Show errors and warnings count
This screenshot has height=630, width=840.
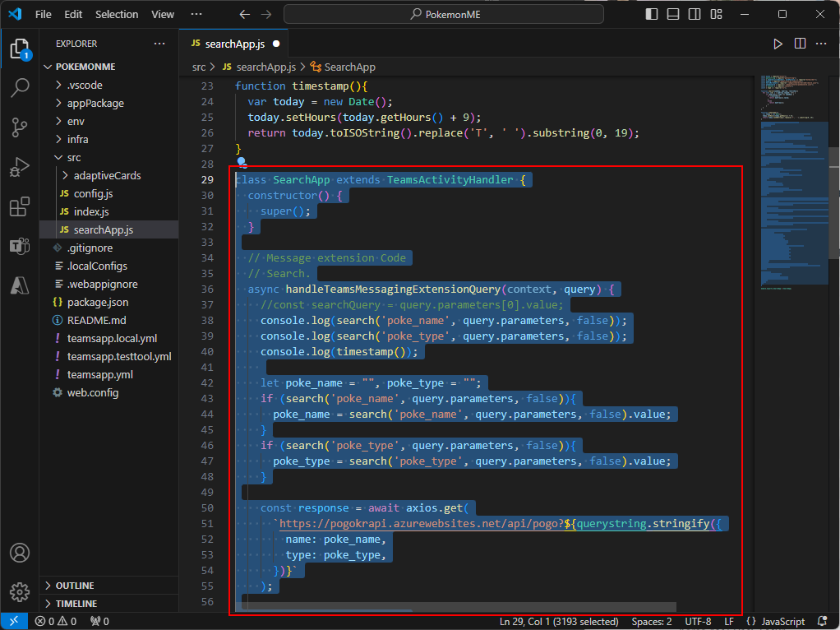(x=56, y=622)
